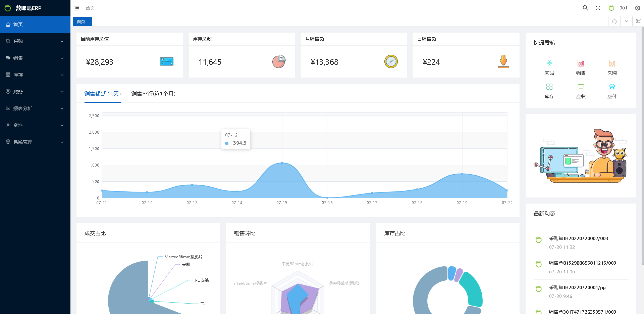Viewport: 644px width, 314px height.
Task: Click the ¥224 daily sales value
Action: 431,62
